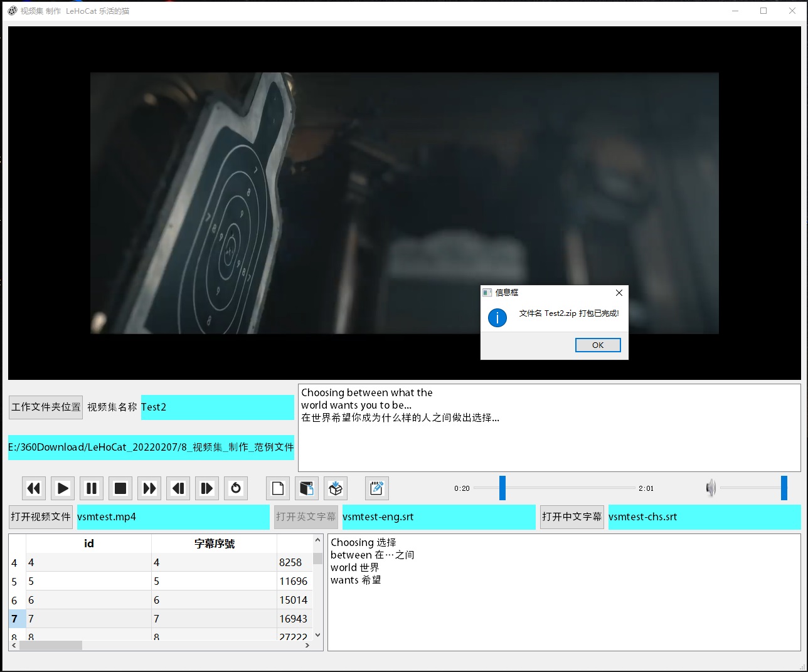Click the vsmtest.mp4 filename field
Image resolution: width=808 pixels, height=672 pixels.
[x=173, y=517]
